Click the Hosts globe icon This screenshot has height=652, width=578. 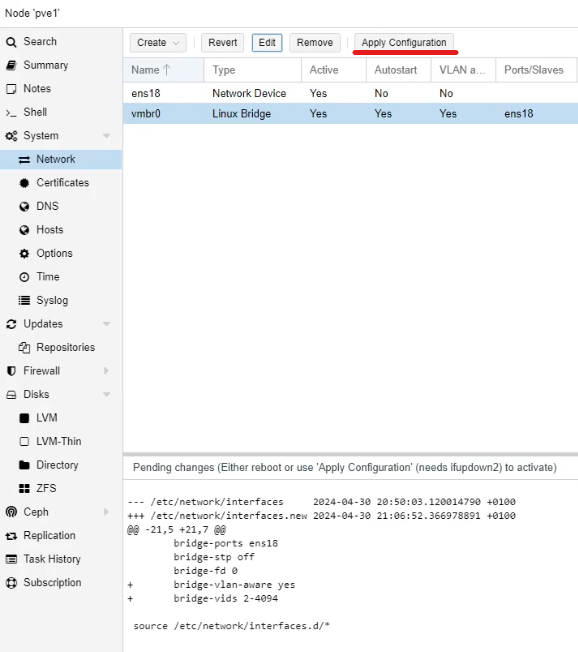coord(25,230)
